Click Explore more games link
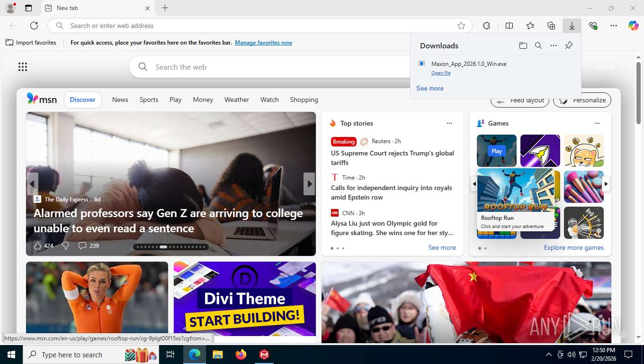The height and width of the screenshot is (364, 644). [x=574, y=247]
